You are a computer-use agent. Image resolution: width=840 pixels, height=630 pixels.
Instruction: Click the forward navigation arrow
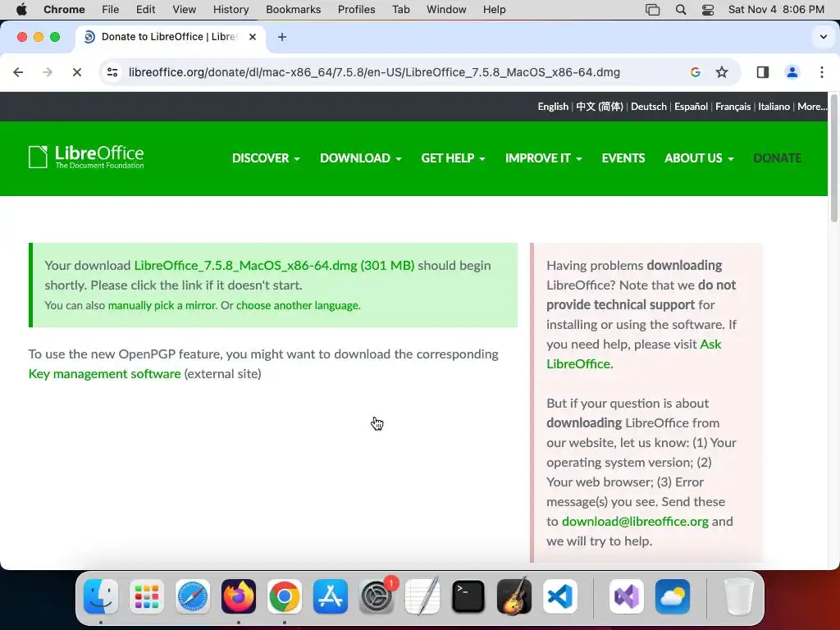tap(48, 72)
